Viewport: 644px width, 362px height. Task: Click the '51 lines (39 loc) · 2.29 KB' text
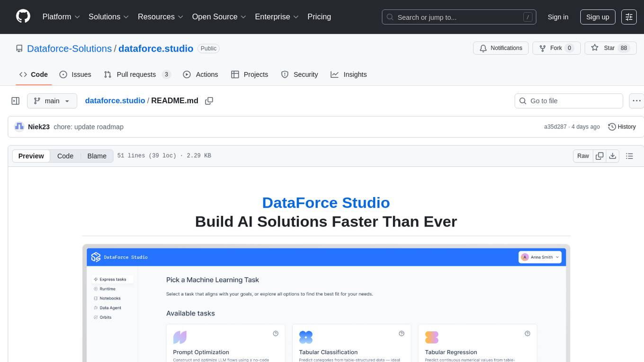click(164, 156)
